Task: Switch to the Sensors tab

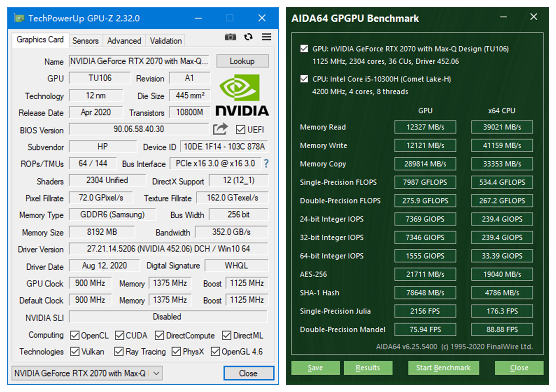Action: point(85,41)
